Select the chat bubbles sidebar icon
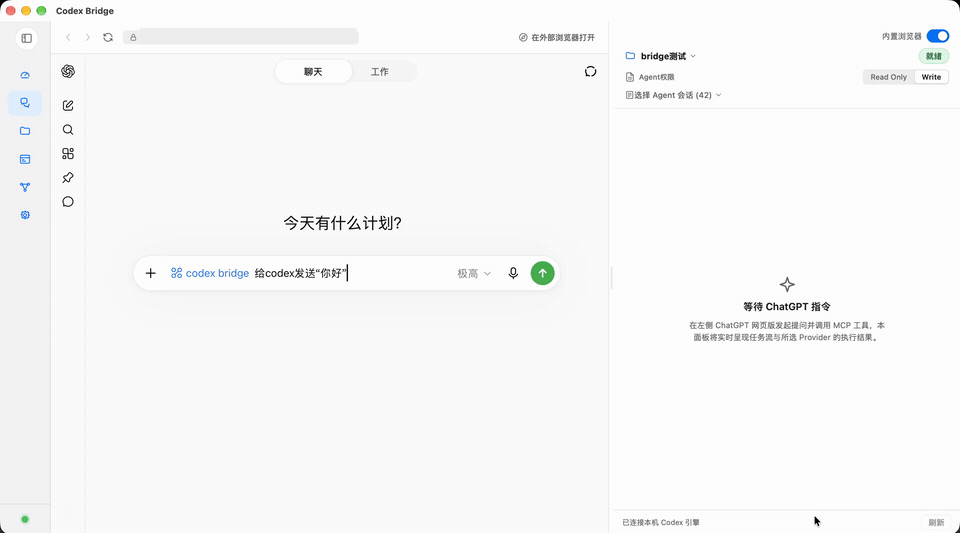Viewport: 960px width, 533px height. 25,103
